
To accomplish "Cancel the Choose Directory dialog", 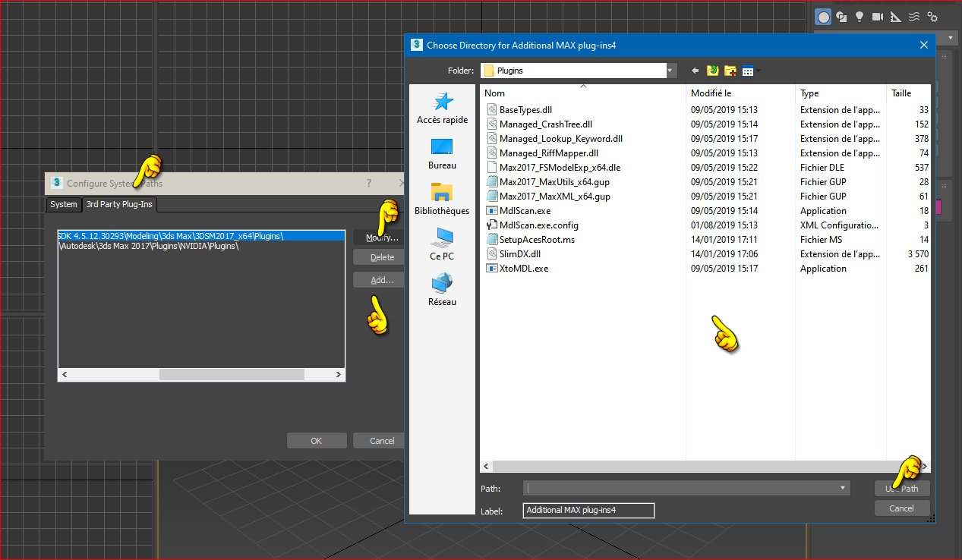I will tap(902, 508).
